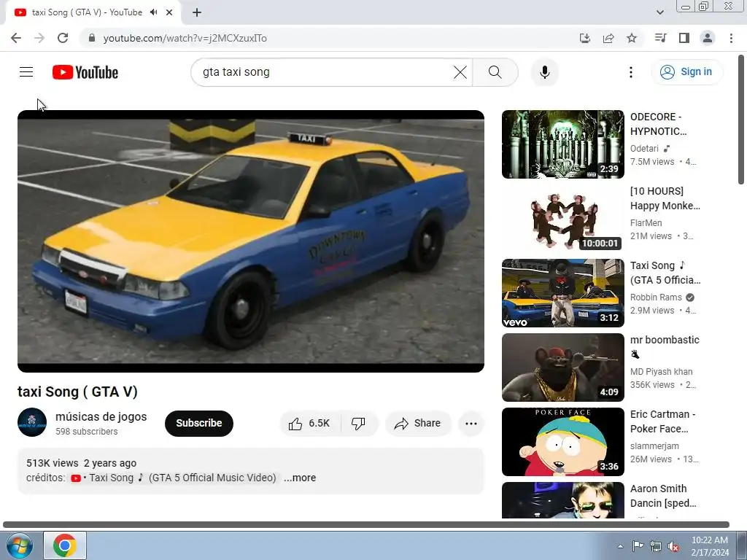
Task: Dislike the video with thumbs down
Action: click(359, 424)
